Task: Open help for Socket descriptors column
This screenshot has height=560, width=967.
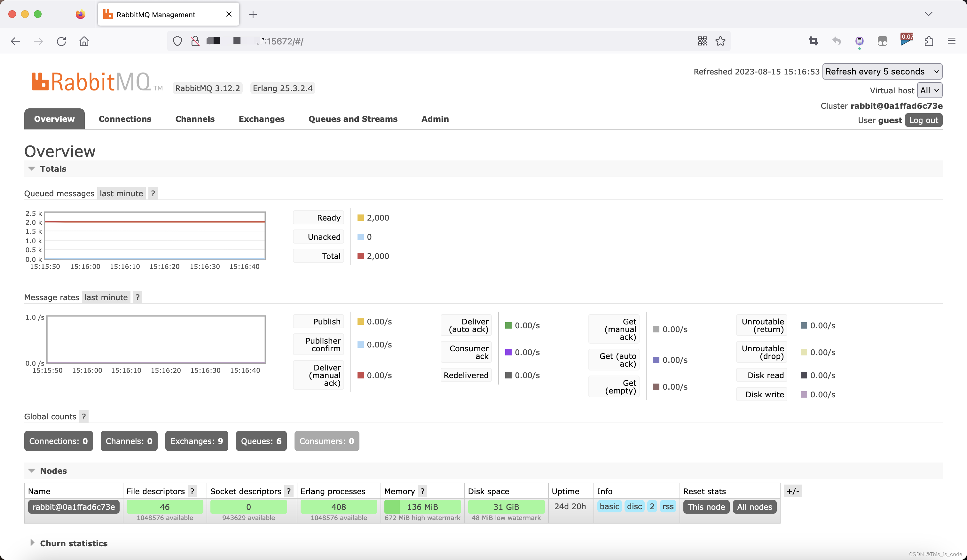Action: (289, 491)
